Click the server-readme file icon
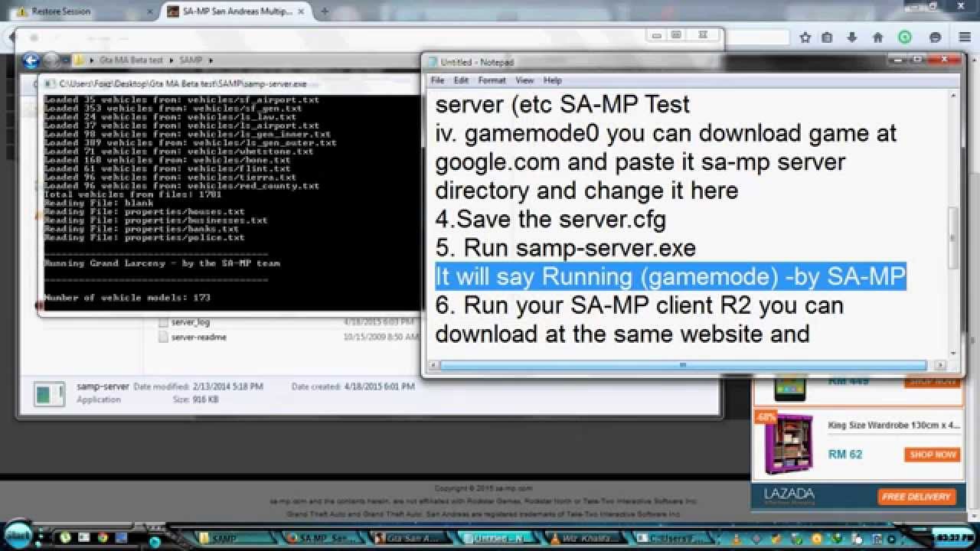This screenshot has width=980, height=551. (x=163, y=337)
